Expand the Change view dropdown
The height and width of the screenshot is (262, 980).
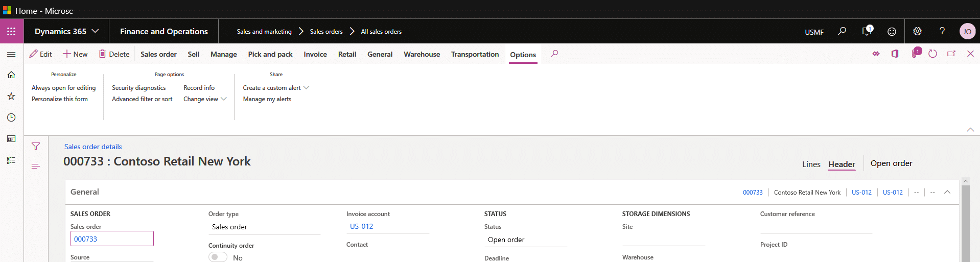click(x=205, y=99)
